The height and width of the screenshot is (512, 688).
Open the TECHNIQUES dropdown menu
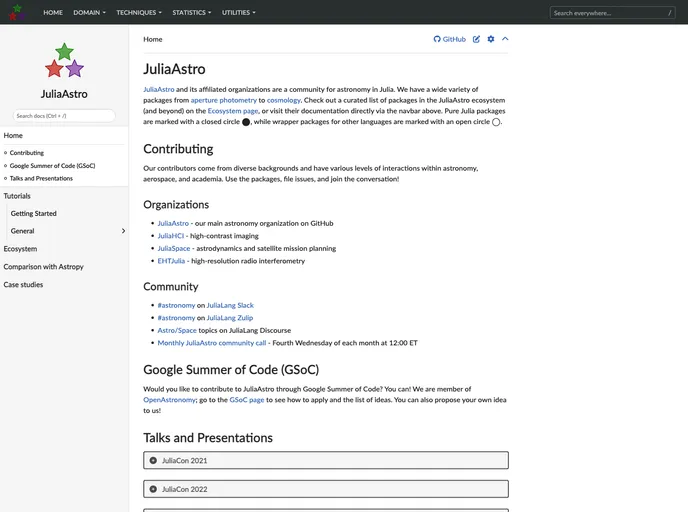pos(139,12)
